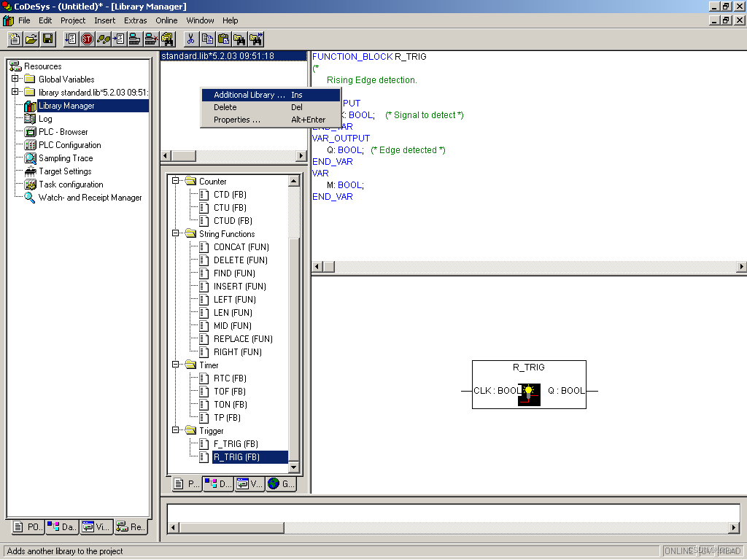Select standard.lib entry in library list
This screenshot has width=747, height=560.
point(233,55)
